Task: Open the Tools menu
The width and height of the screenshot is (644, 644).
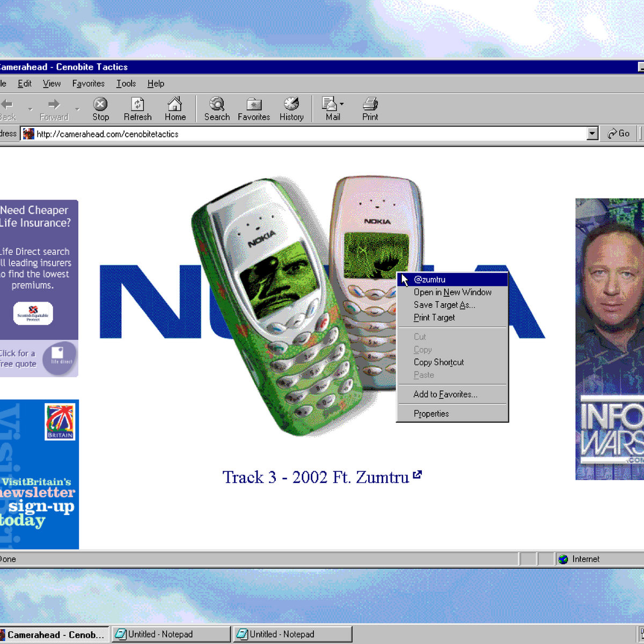Action: click(x=126, y=84)
